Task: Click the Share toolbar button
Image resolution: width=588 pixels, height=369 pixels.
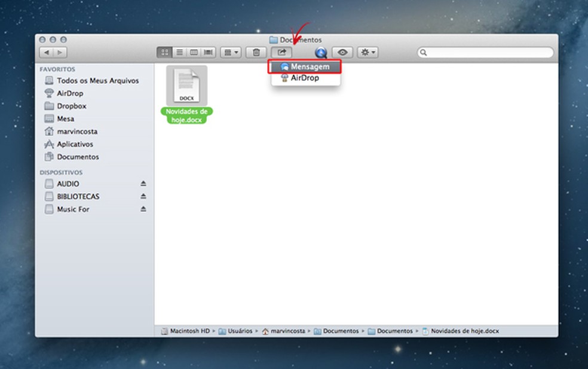Action: point(281,53)
